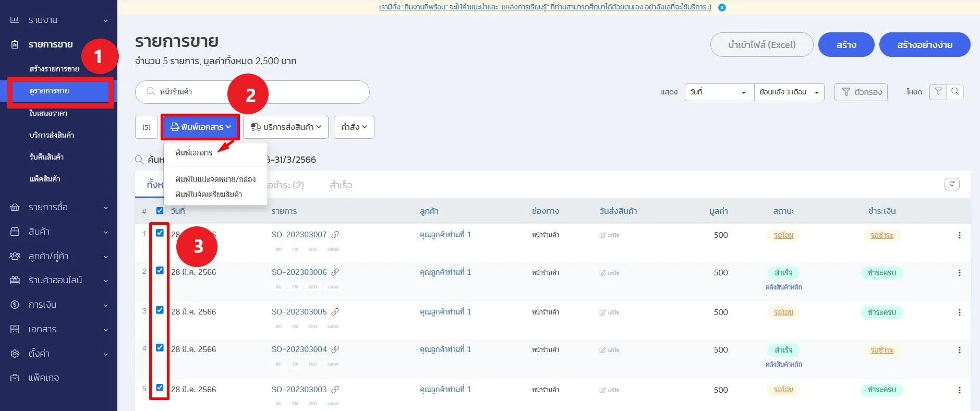Viewport: 980px width, 411px height.
Task: Open the คำสั่ง dropdown
Action: [x=354, y=127]
